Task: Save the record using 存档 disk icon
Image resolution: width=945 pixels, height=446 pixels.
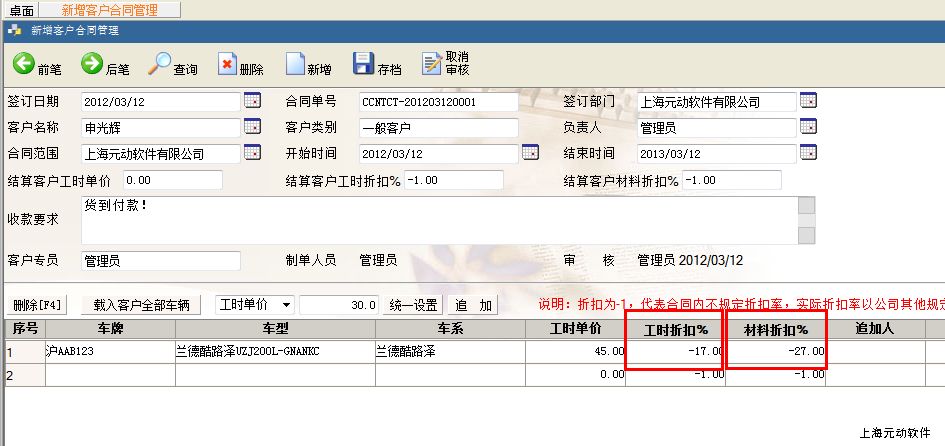Action: pos(363,65)
